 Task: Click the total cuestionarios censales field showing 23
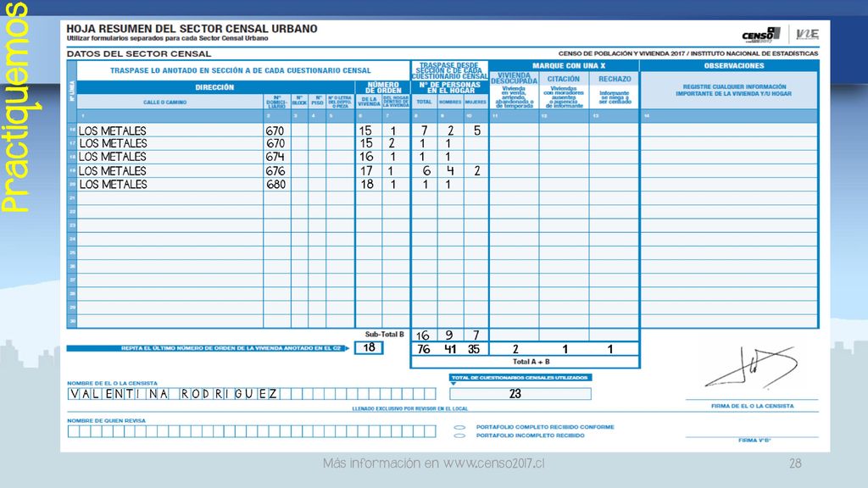coord(520,394)
